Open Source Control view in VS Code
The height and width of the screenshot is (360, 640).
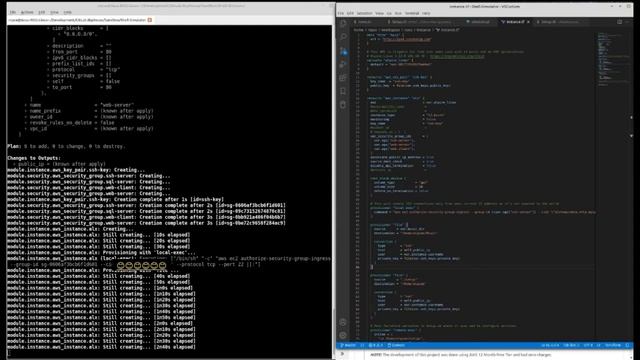[x=343, y=51]
